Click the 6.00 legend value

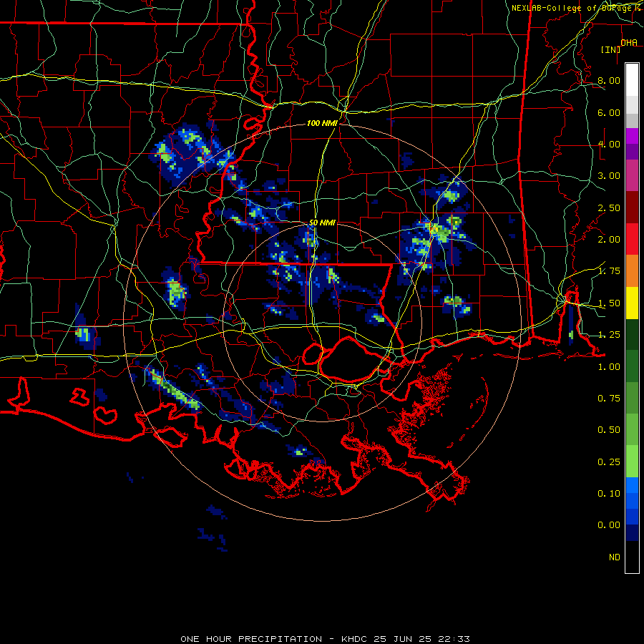[x=609, y=112]
